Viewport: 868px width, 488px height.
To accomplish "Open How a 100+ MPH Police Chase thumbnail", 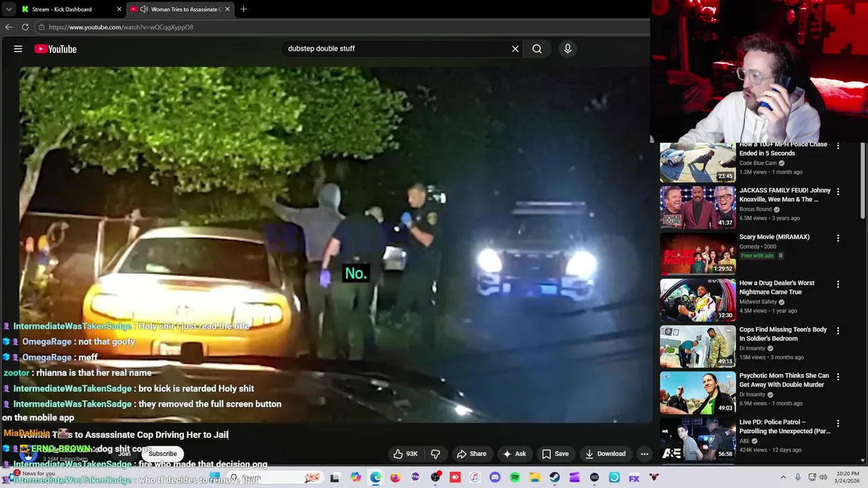I will point(698,162).
